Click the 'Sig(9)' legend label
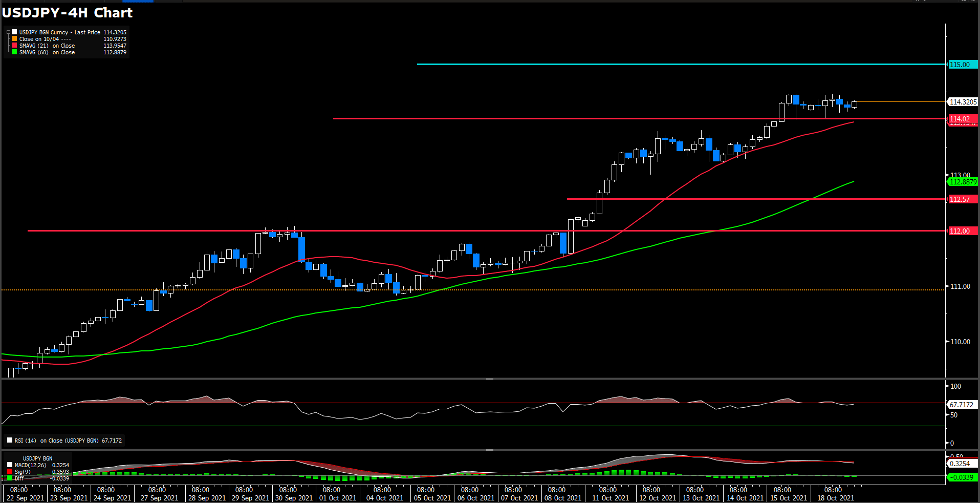Image resolution: width=980 pixels, height=503 pixels. coord(23,472)
